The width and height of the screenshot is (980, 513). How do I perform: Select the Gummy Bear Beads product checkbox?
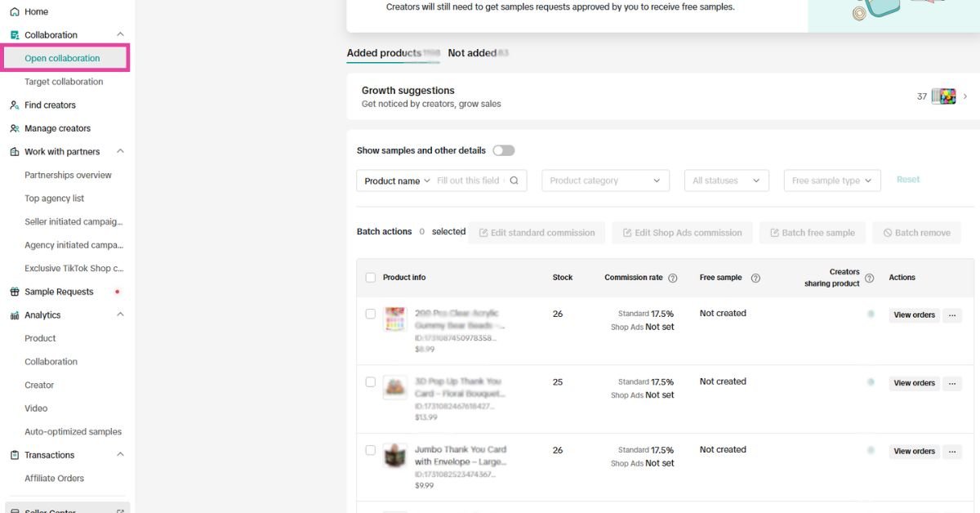[371, 314]
